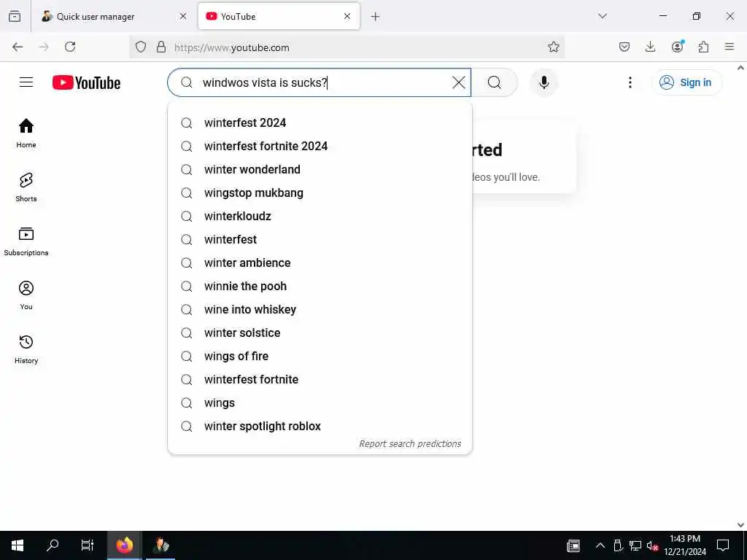This screenshot has height=560, width=747.
Task: Click the Firefox taskbar icon
Action: tap(124, 545)
